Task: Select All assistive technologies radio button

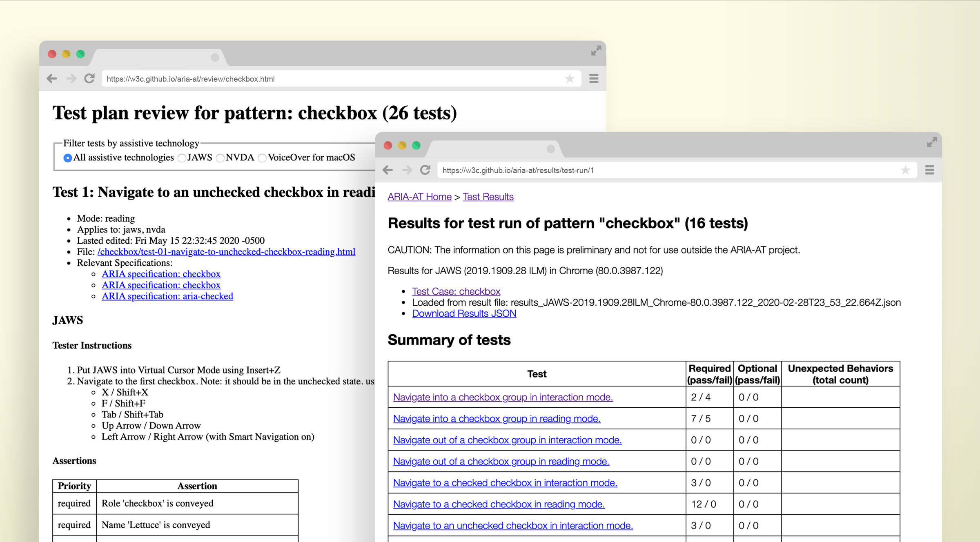Action: (x=68, y=158)
